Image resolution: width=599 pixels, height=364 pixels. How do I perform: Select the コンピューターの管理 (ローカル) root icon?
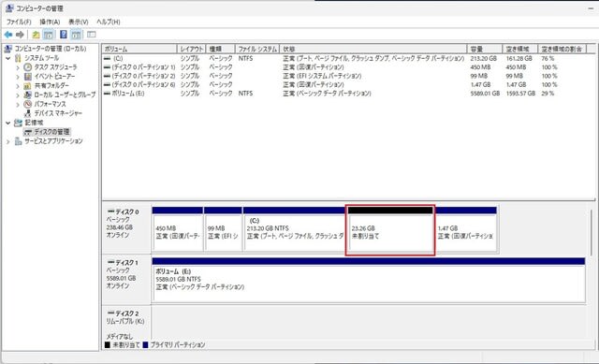[x=8, y=49]
